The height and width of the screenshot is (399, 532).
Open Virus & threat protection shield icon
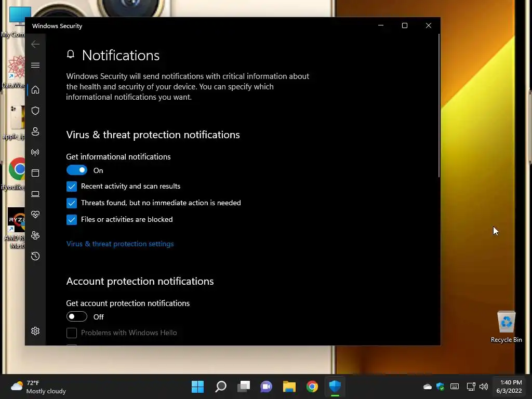click(35, 111)
